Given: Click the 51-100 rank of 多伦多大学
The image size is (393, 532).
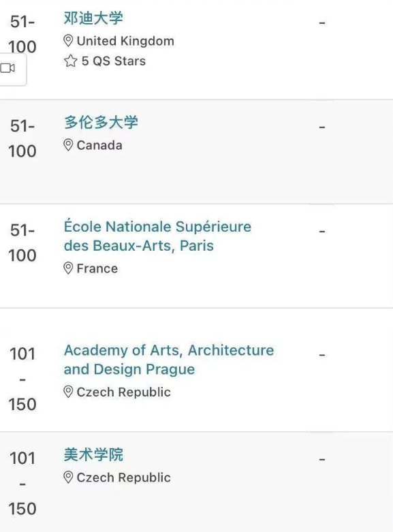Looking at the screenshot, I should 22,138.
